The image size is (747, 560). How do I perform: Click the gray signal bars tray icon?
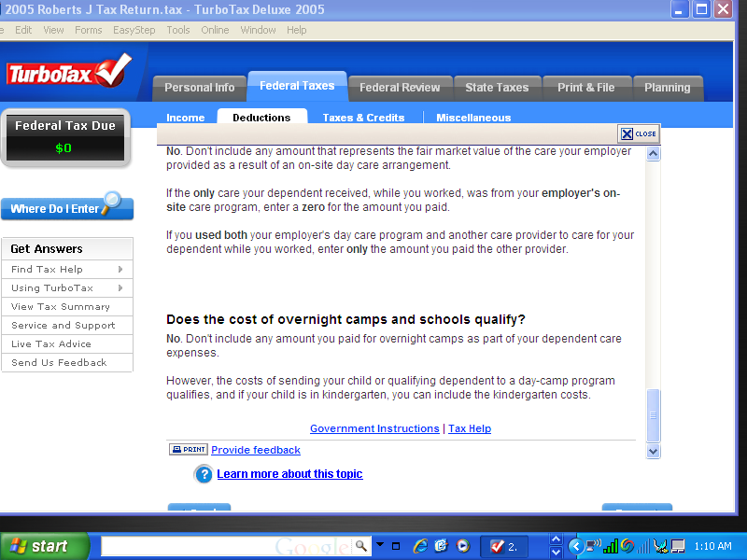coord(643,546)
